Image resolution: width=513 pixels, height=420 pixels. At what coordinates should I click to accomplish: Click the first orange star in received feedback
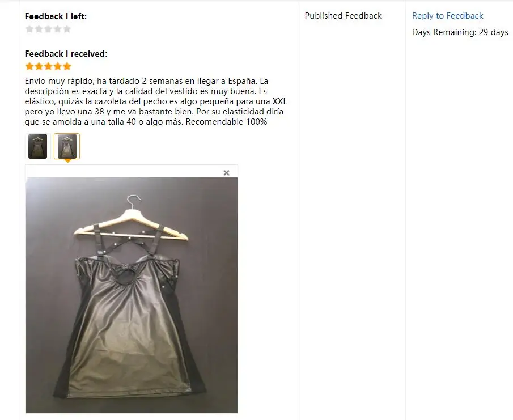click(x=29, y=66)
